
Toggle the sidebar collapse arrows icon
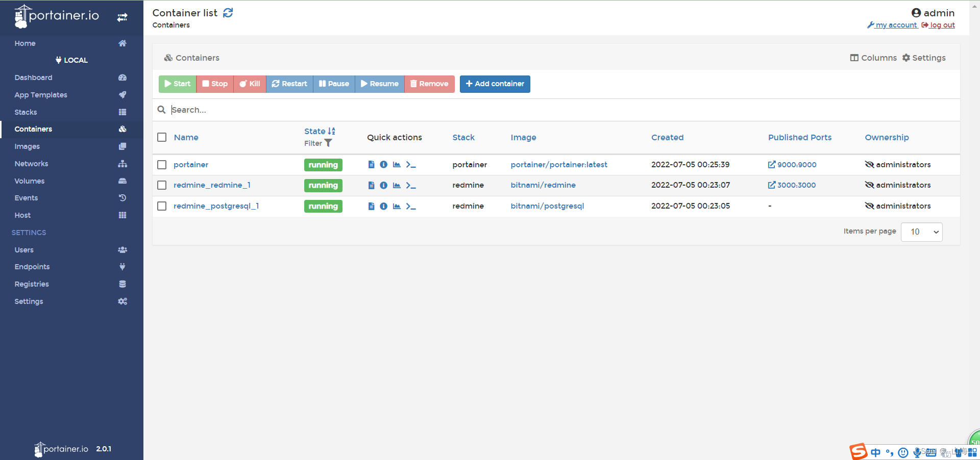(x=122, y=17)
